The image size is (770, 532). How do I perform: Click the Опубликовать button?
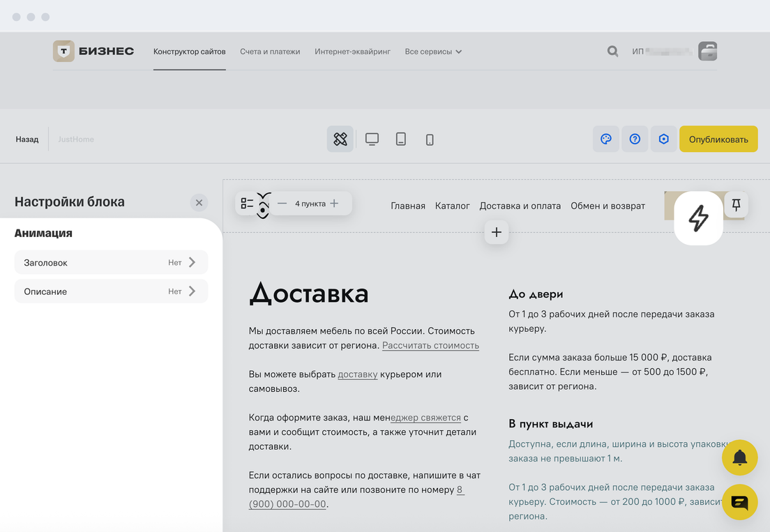pos(718,139)
